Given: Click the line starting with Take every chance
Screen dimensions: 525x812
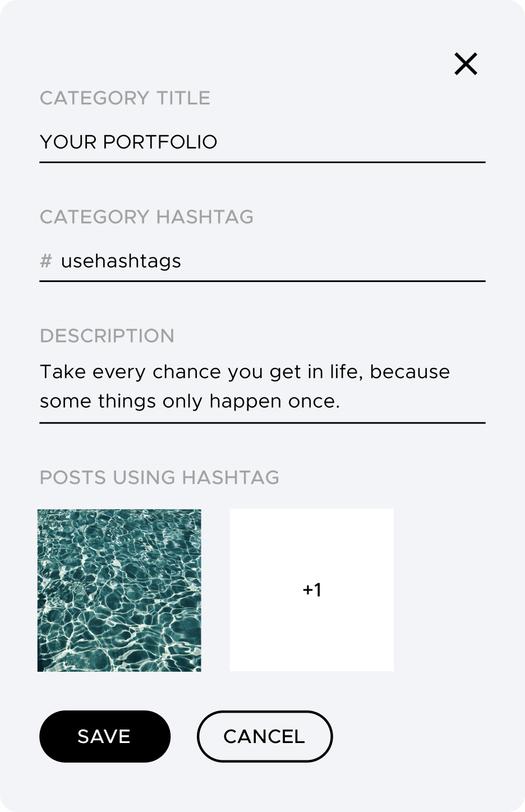Looking at the screenshot, I should tap(245, 372).
